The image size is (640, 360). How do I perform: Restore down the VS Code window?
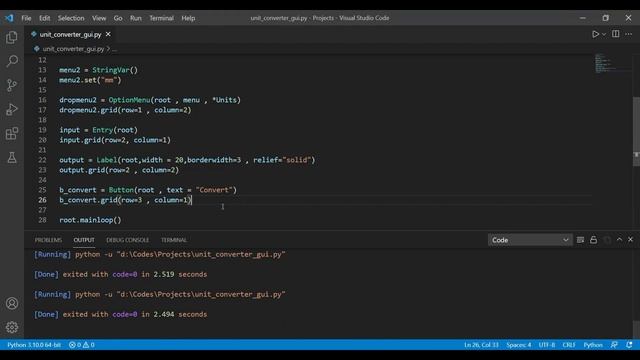(605, 18)
